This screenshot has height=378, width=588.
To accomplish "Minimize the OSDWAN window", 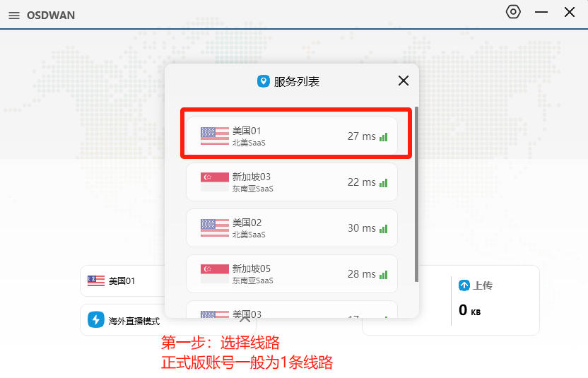I will (541, 13).
